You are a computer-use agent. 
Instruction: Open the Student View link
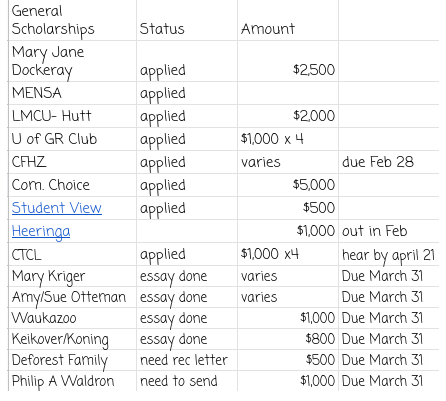(x=57, y=208)
